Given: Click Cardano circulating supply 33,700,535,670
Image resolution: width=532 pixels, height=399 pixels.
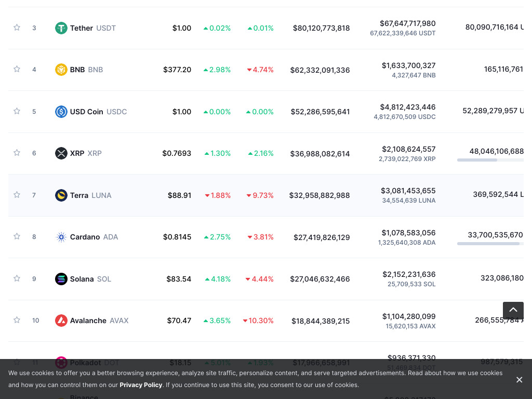Looking at the screenshot, I should pyautogui.click(x=495, y=235).
